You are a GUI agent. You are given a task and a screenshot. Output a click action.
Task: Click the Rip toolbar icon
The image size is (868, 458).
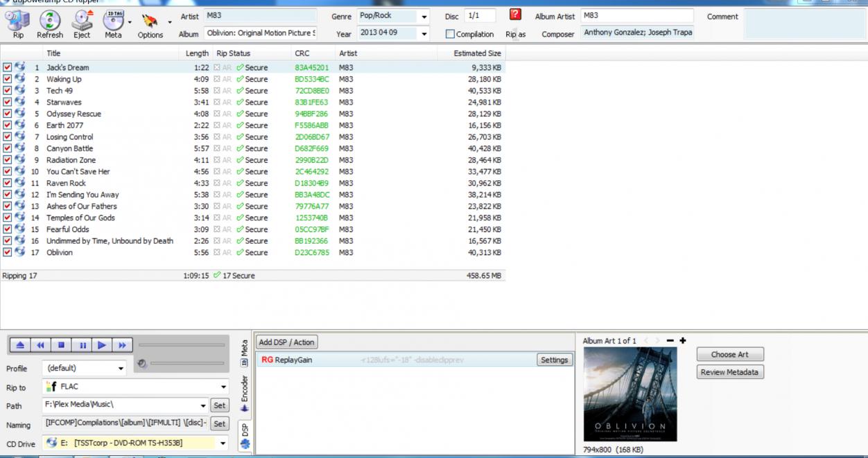click(x=17, y=22)
